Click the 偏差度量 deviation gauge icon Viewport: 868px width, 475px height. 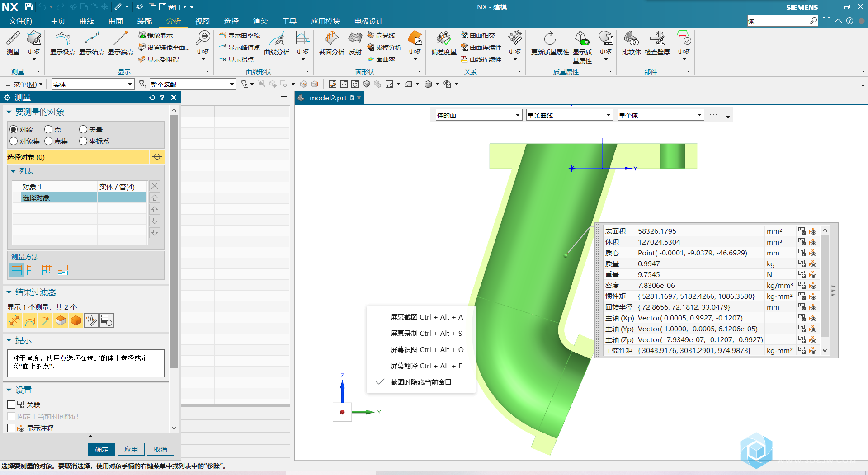[x=443, y=43]
